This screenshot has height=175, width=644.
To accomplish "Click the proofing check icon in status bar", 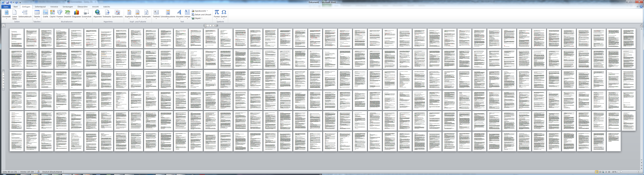I will tap(38, 172).
